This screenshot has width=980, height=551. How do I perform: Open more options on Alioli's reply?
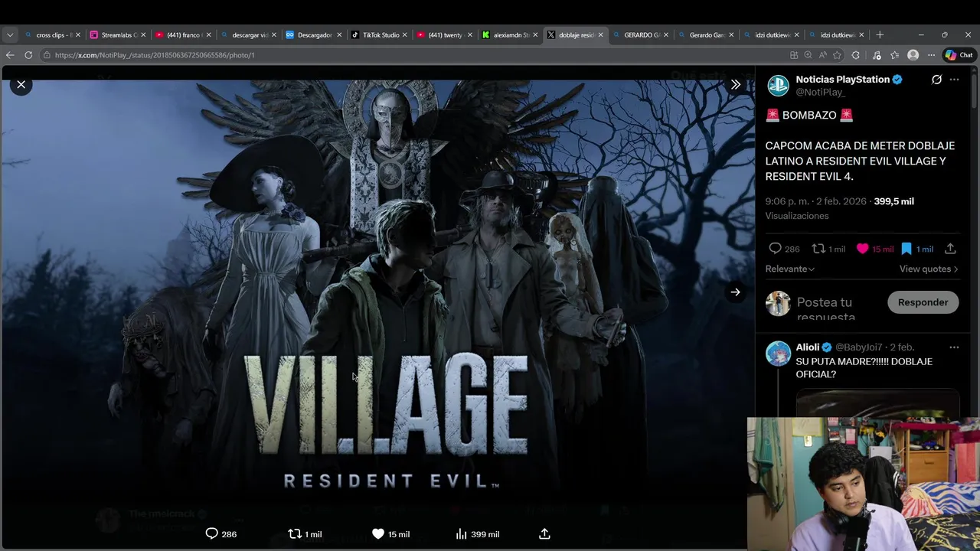954,347
